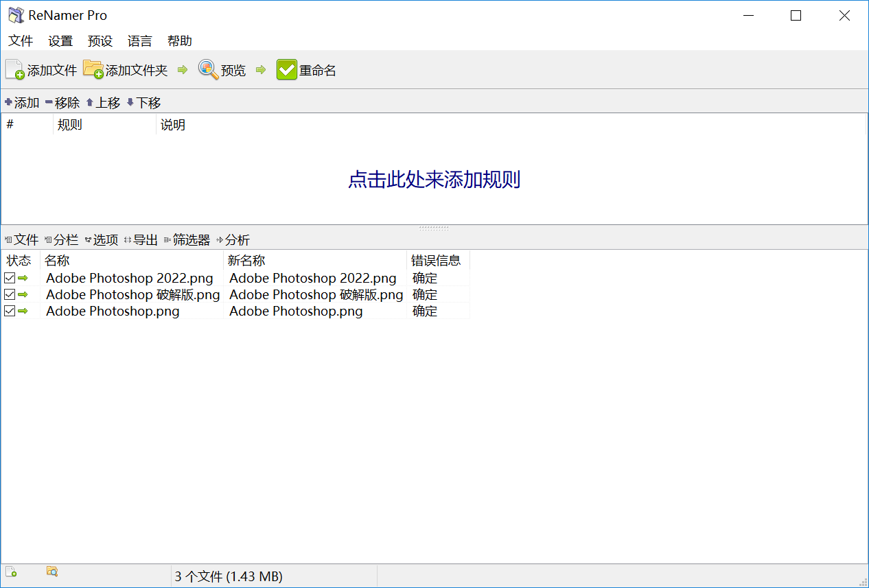869x588 pixels.
Task: Click status bar text 3 个文件 (1.43 MB)
Action: pos(229,576)
